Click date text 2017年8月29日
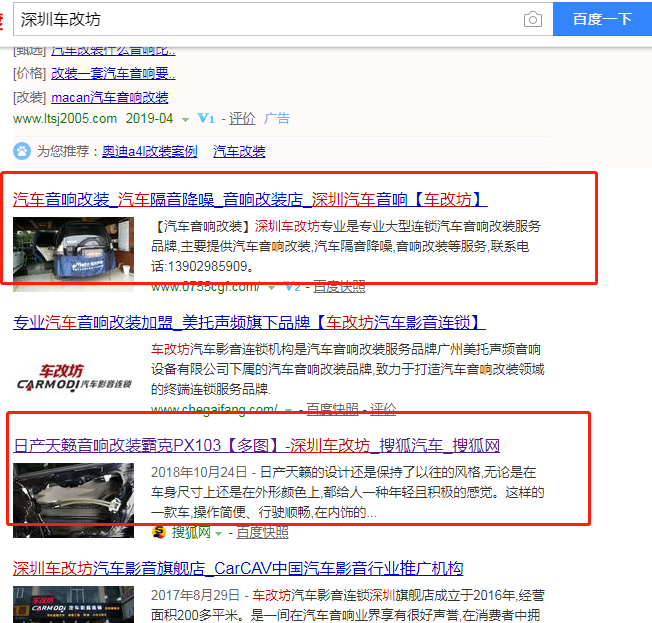652x623 pixels. (x=195, y=596)
